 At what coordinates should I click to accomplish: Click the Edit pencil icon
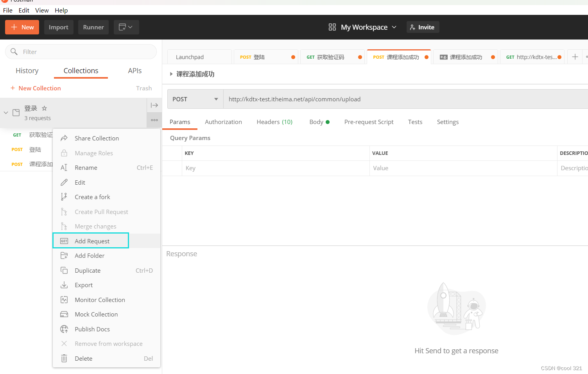pyautogui.click(x=64, y=182)
